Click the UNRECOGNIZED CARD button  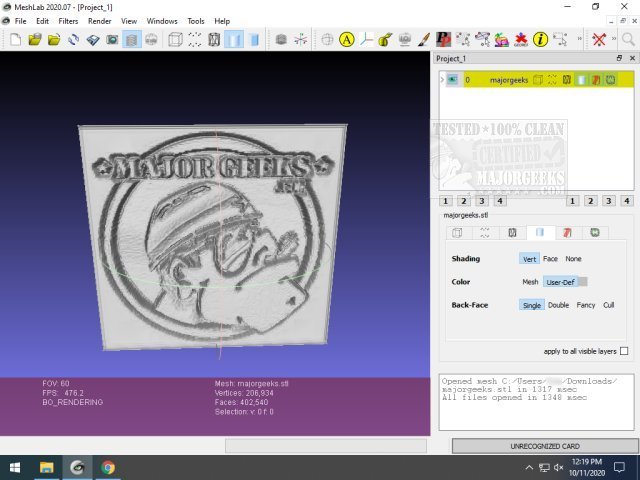[545, 446]
